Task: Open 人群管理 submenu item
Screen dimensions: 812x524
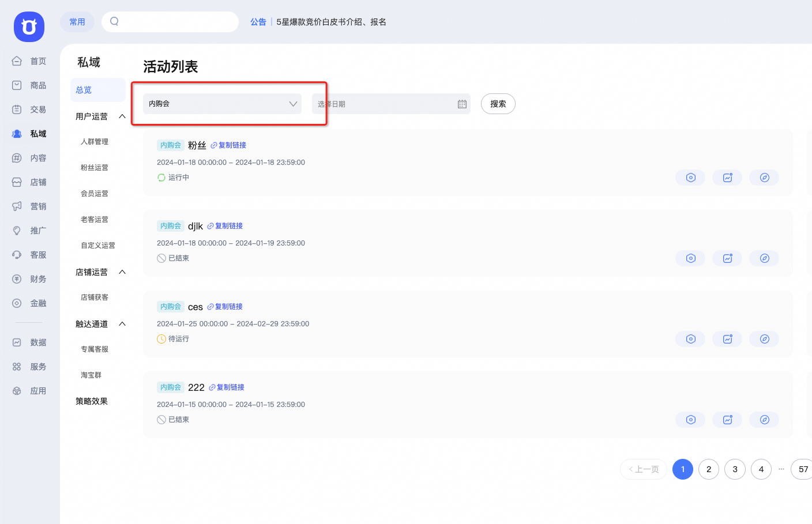Action: (x=95, y=142)
